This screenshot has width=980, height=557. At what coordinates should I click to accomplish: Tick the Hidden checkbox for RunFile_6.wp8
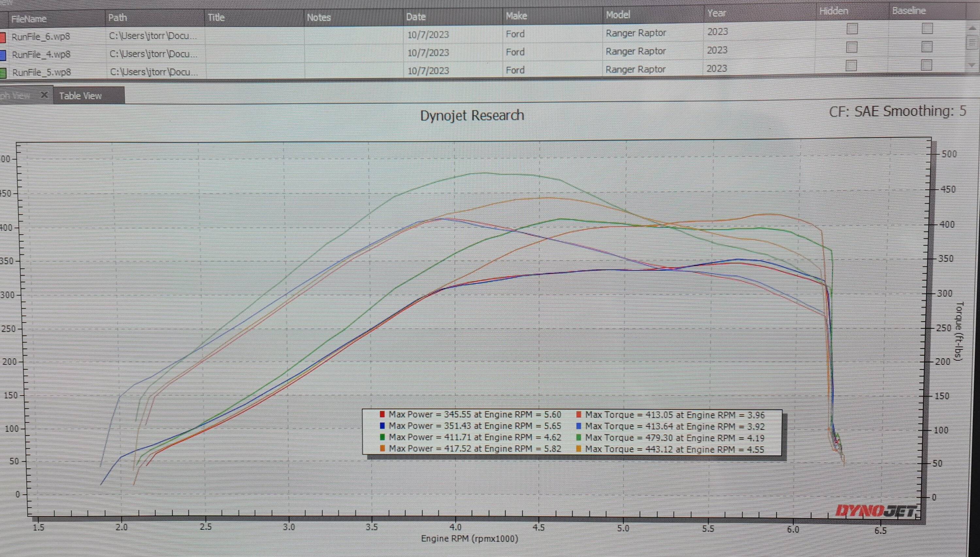coord(852,29)
